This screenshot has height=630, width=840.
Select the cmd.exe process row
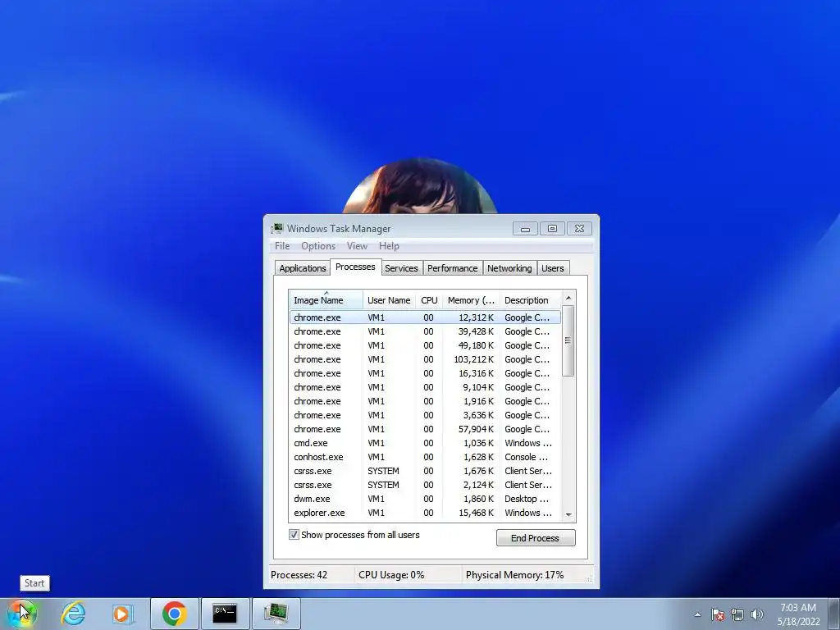click(x=426, y=443)
